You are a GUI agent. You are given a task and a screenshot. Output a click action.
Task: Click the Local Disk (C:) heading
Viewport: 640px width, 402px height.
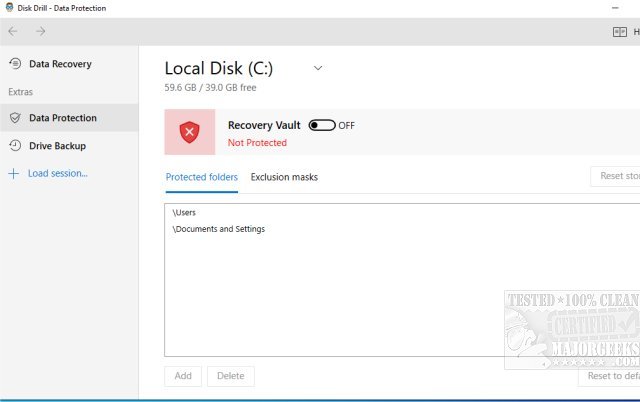point(219,68)
